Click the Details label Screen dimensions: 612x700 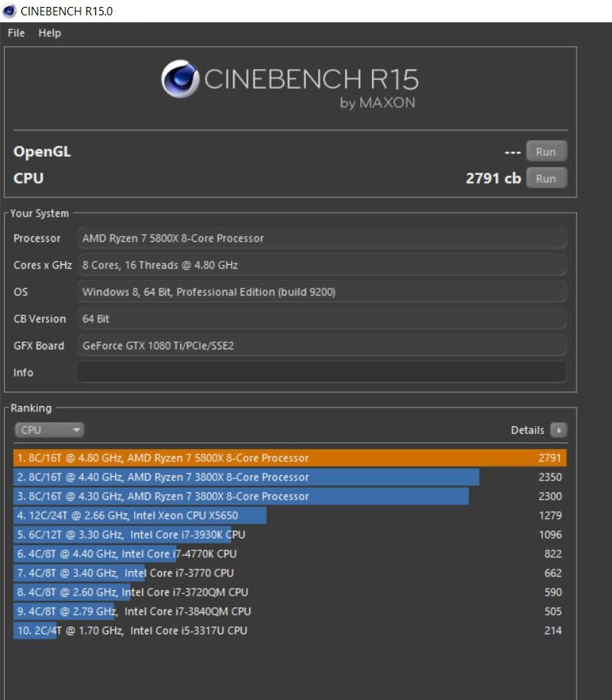pos(527,430)
